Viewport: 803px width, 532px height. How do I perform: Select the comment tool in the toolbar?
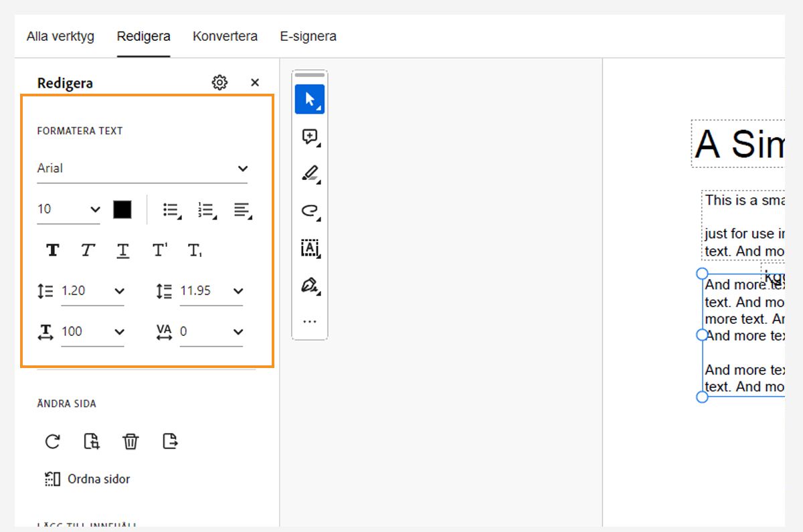pyautogui.click(x=309, y=137)
